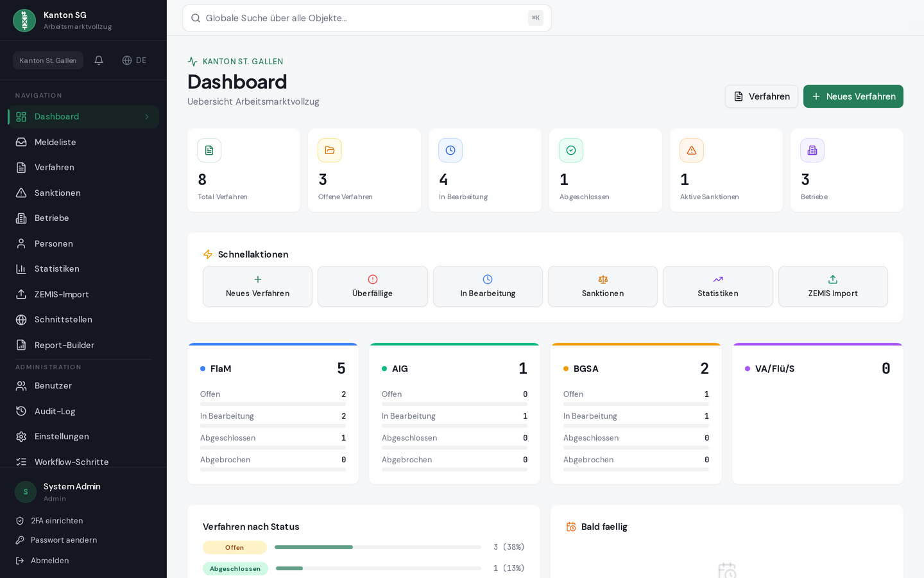924x578 pixels.
Task: Focus the global search field
Action: [x=367, y=18]
